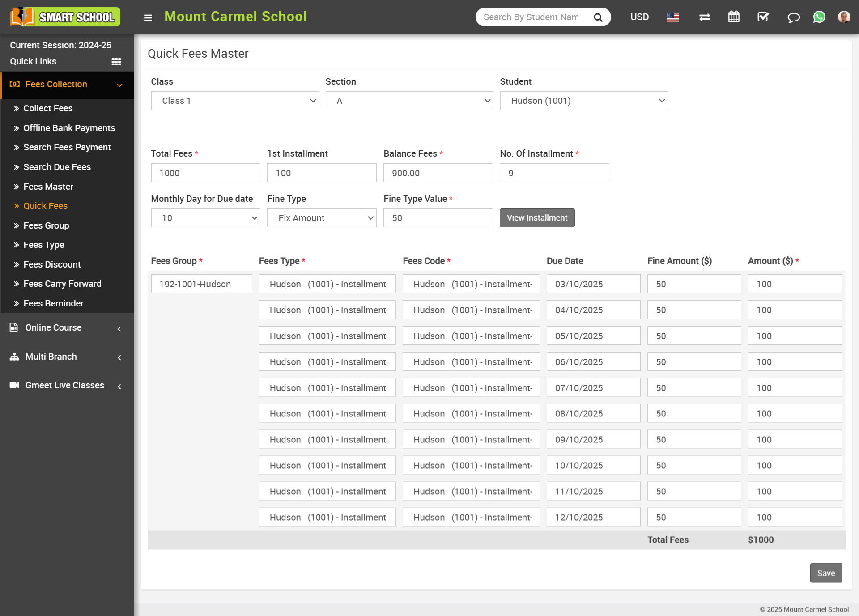Screen dimensions: 859x616
Task: Open the US flag language selector
Action: tap(672, 17)
